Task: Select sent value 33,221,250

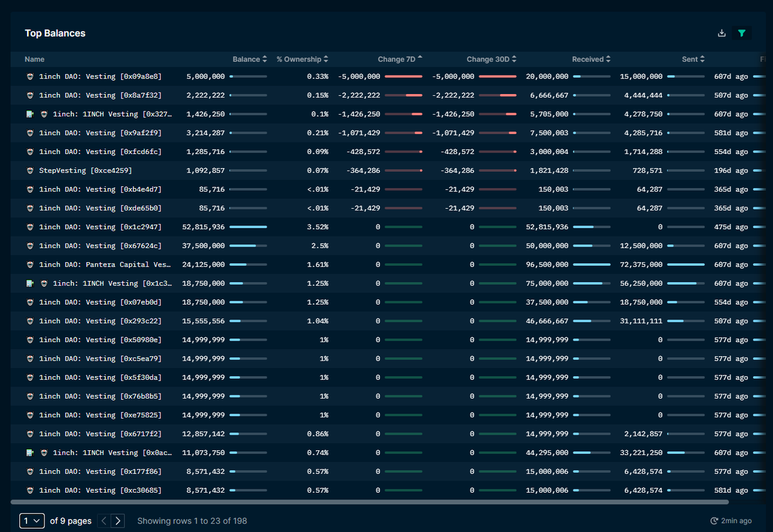Action: click(x=642, y=453)
